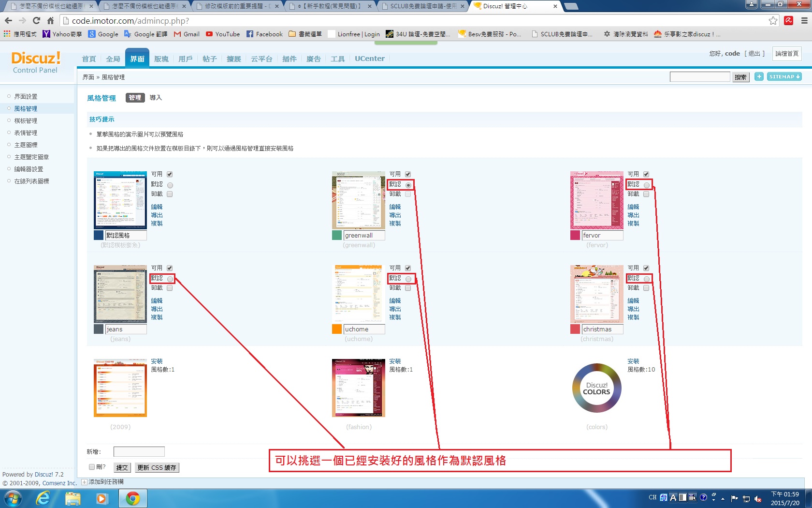The width and height of the screenshot is (812, 508).
Task: Show hidden system tray icons arrow
Action: (723, 498)
